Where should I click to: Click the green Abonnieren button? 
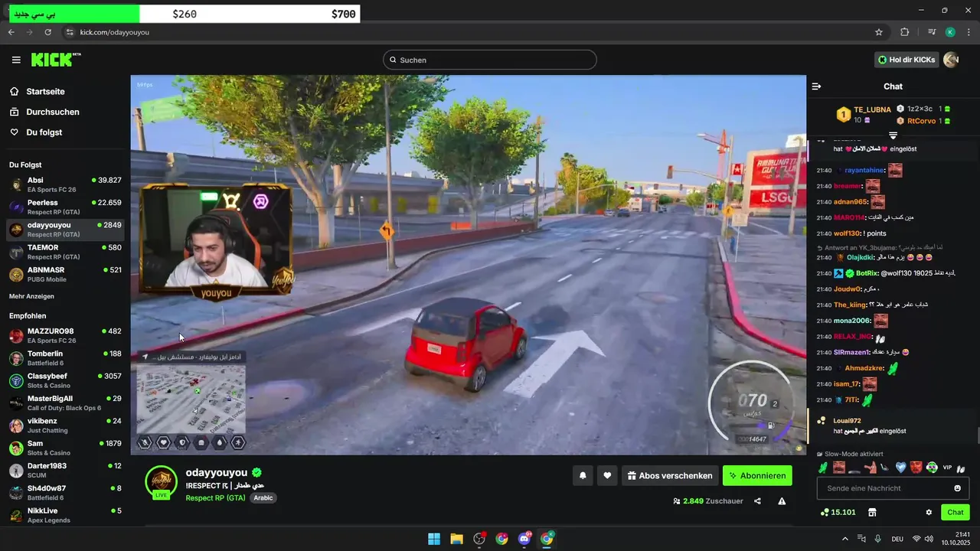pos(757,475)
